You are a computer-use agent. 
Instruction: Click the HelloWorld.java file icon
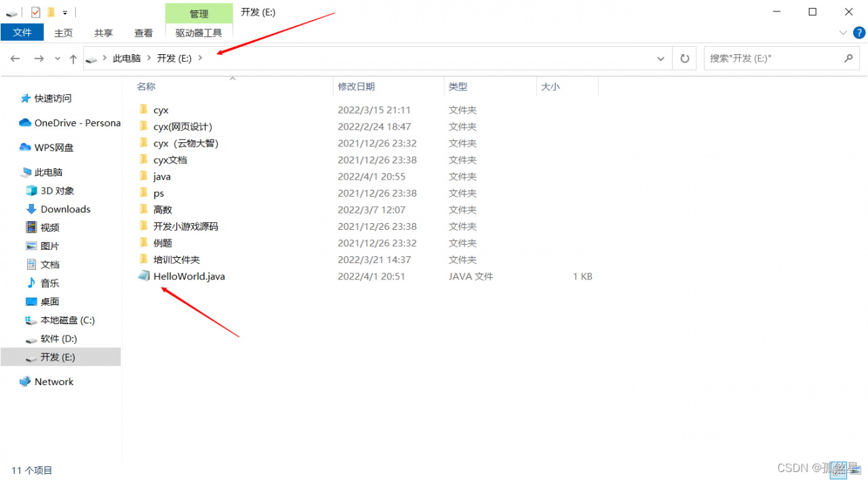click(x=144, y=276)
